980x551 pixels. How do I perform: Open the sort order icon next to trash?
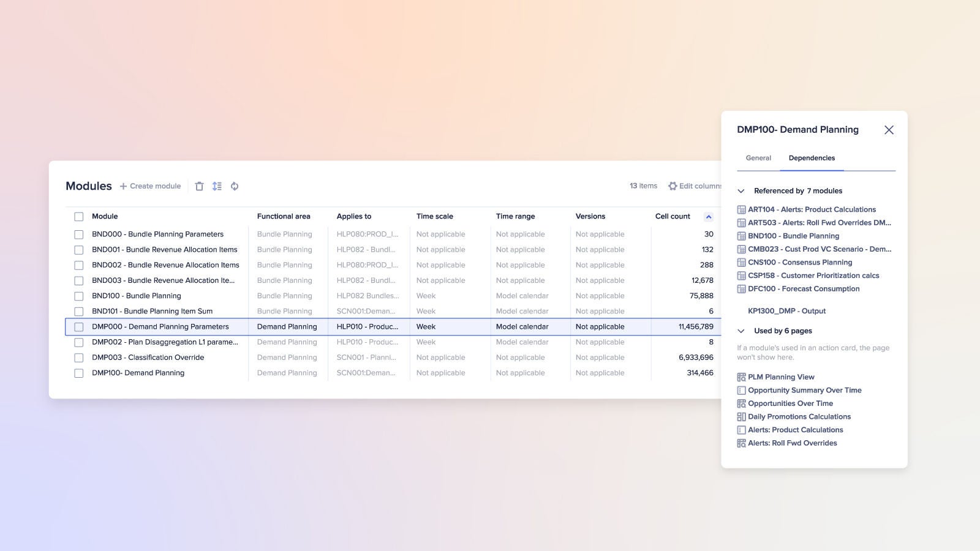217,186
